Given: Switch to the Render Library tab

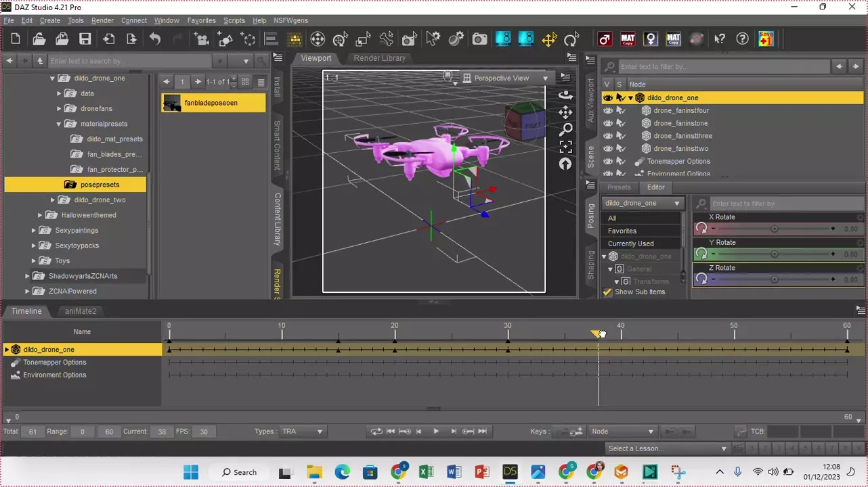Looking at the screenshot, I should pos(379,58).
